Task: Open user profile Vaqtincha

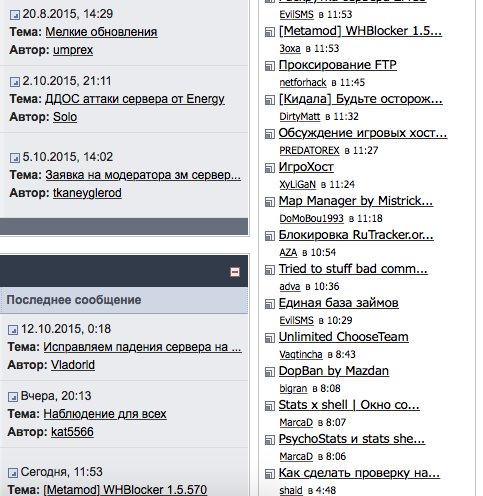Action: click(x=301, y=355)
